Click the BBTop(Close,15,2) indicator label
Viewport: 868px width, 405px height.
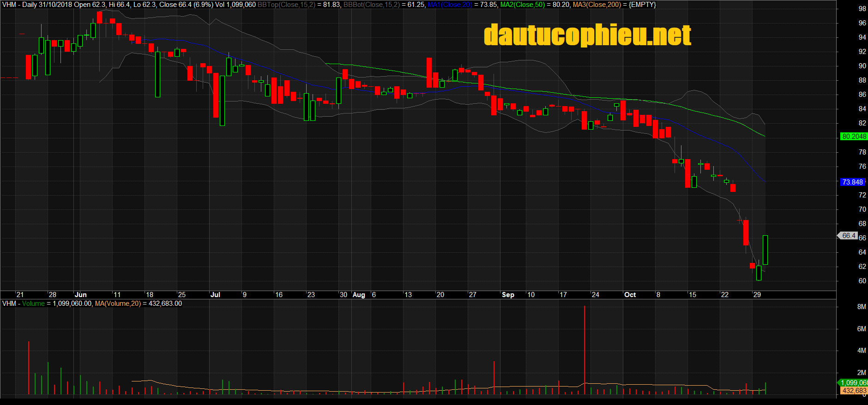coord(286,5)
